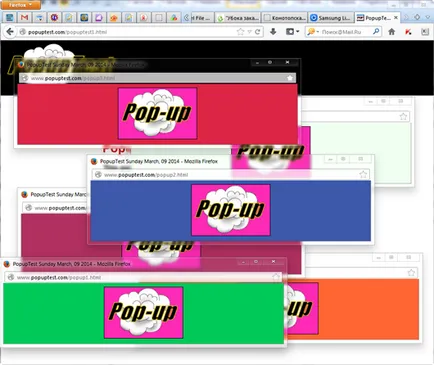Open the orange Firefox menu button
This screenshot has width=434, height=365.
20,5
